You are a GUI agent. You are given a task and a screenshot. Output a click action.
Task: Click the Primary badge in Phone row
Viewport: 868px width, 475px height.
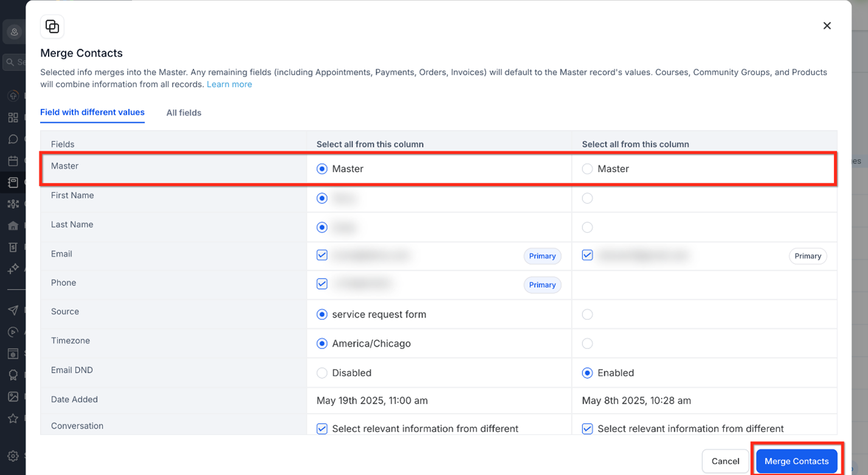point(542,285)
